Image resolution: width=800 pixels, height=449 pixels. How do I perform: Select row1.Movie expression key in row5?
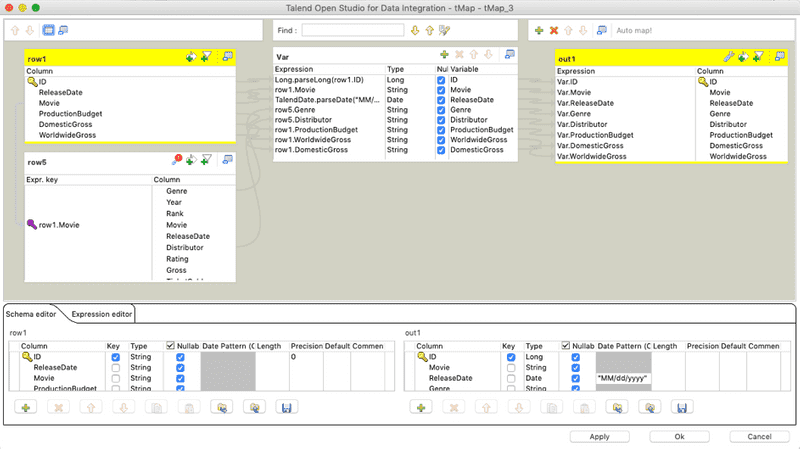[60, 225]
